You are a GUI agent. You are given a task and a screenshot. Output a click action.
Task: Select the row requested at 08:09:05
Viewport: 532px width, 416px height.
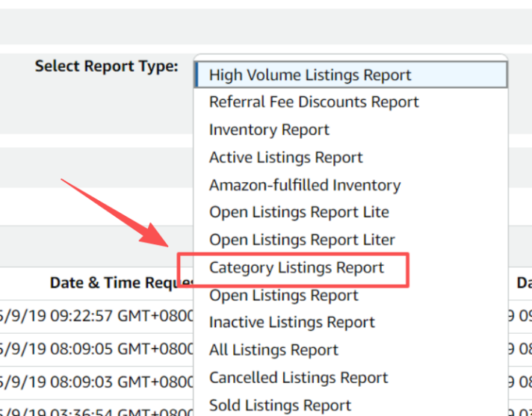[97, 348]
